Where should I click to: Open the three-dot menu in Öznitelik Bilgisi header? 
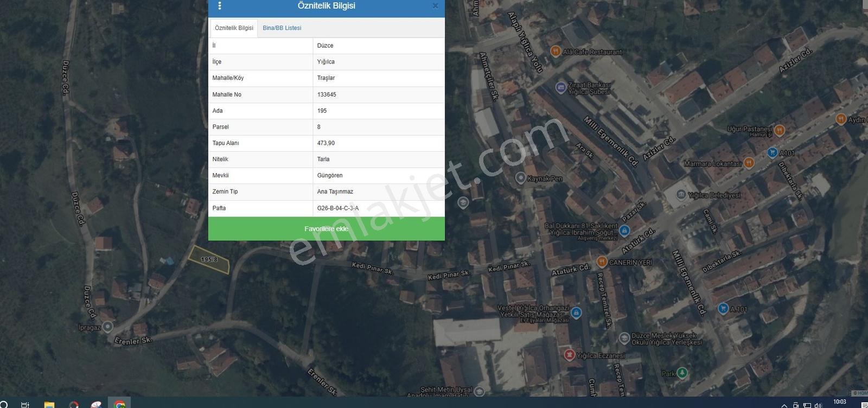tap(220, 6)
